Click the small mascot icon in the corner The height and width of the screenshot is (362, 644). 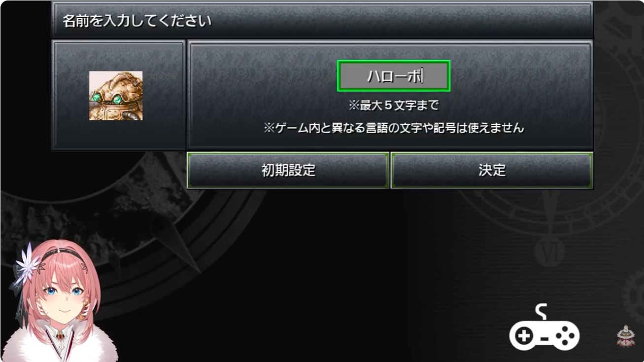[625, 336]
